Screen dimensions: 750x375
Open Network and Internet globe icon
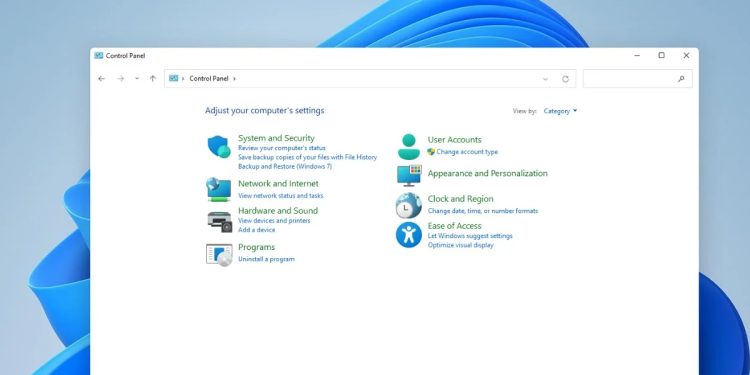coord(219,189)
